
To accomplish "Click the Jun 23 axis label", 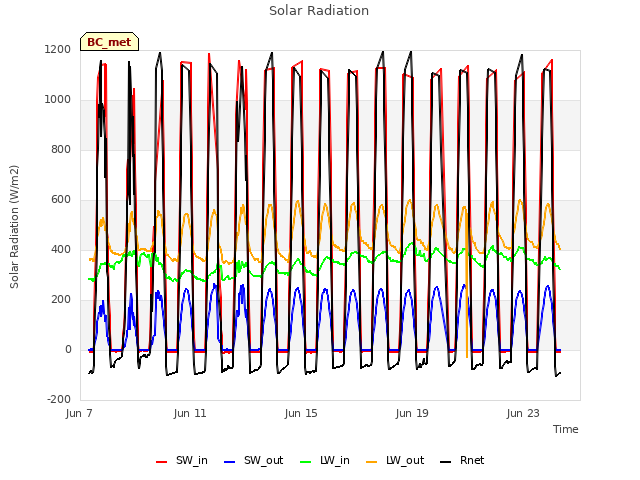I will coord(523,413).
